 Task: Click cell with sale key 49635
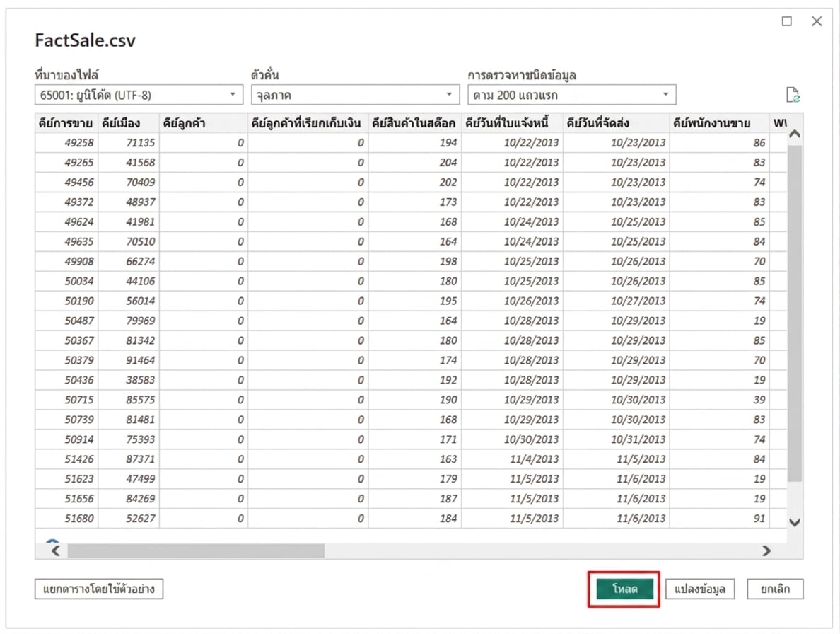pyautogui.click(x=66, y=242)
